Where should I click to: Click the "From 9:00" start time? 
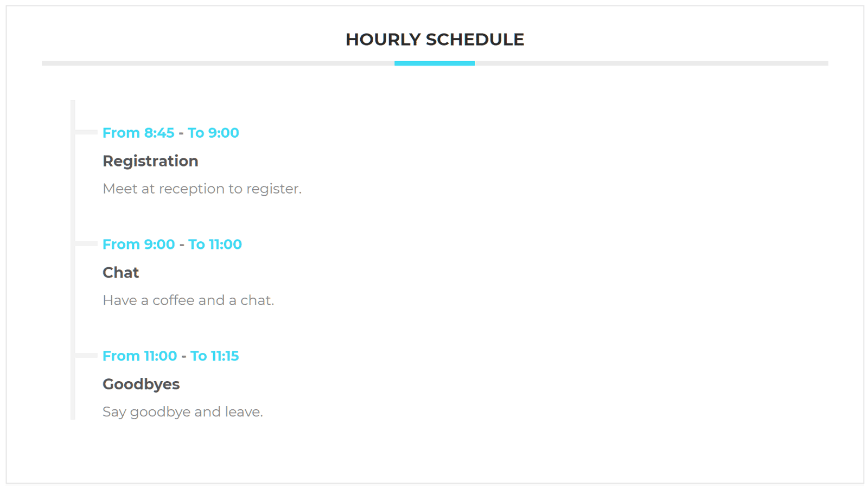(139, 244)
